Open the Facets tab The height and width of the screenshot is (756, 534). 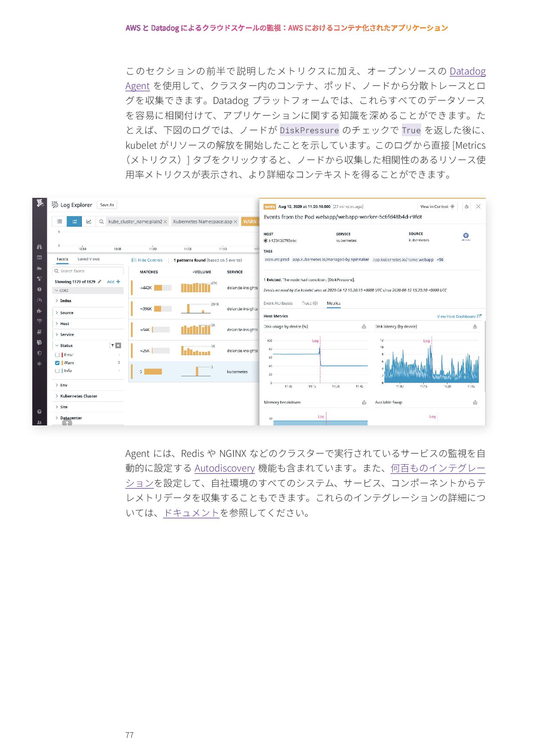tap(62, 259)
